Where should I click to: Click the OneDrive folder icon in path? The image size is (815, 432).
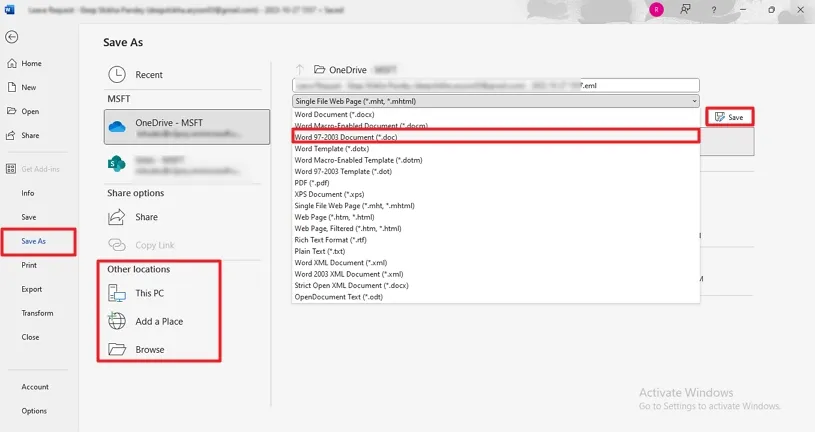coord(319,69)
